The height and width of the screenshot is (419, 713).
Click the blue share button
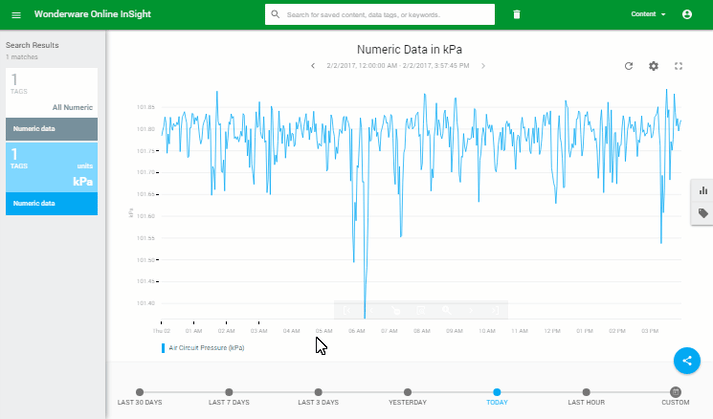tap(687, 361)
